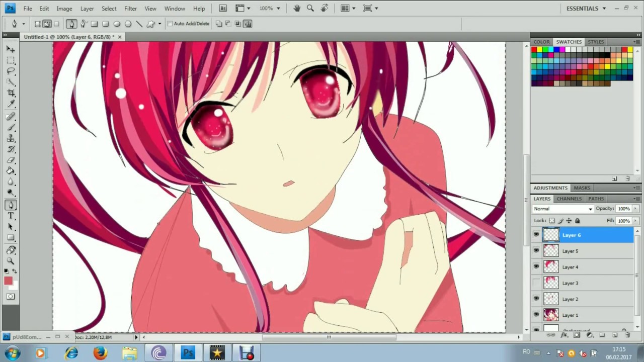Select the Pen tool in toolbox
The width and height of the screenshot is (644, 362).
tap(11, 205)
